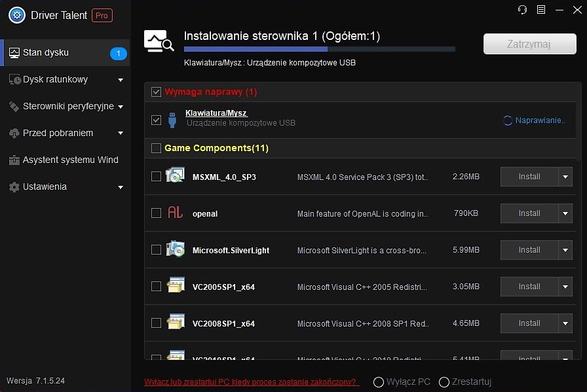Image resolution: width=587 pixels, height=392 pixels.
Task: Open the Stan dysku section
Action: (x=65, y=53)
